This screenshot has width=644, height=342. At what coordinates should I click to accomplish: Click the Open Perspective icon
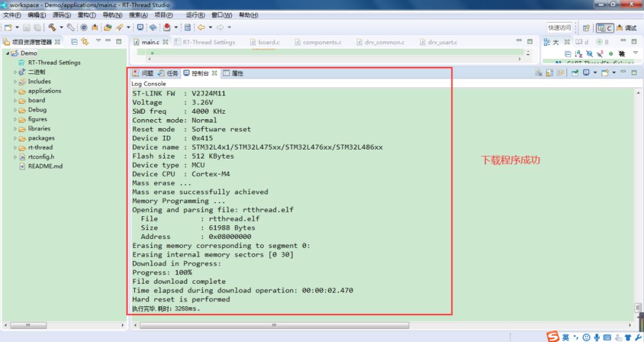click(x=586, y=28)
